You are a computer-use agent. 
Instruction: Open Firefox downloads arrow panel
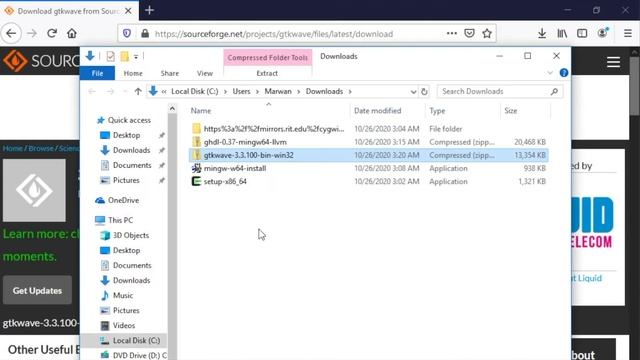pyautogui.click(x=542, y=33)
